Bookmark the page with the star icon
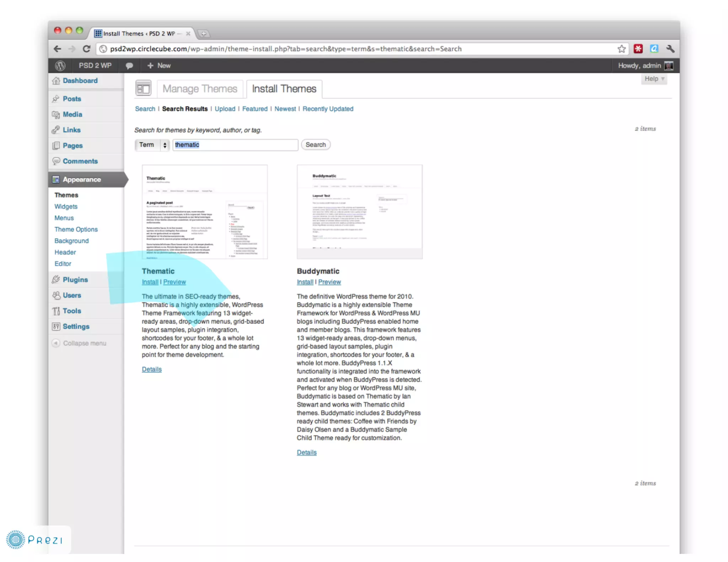 tap(621, 49)
